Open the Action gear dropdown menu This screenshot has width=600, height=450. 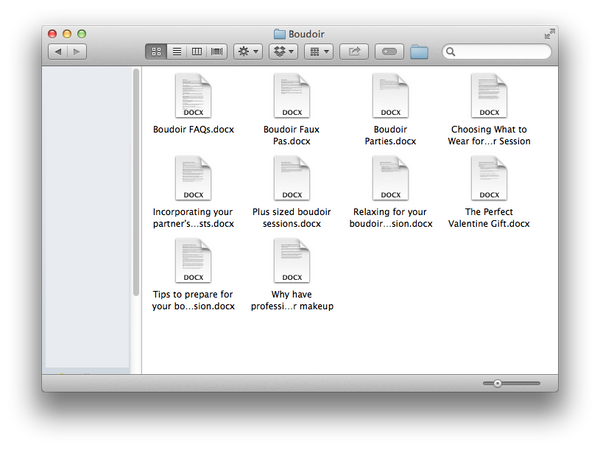click(x=247, y=51)
